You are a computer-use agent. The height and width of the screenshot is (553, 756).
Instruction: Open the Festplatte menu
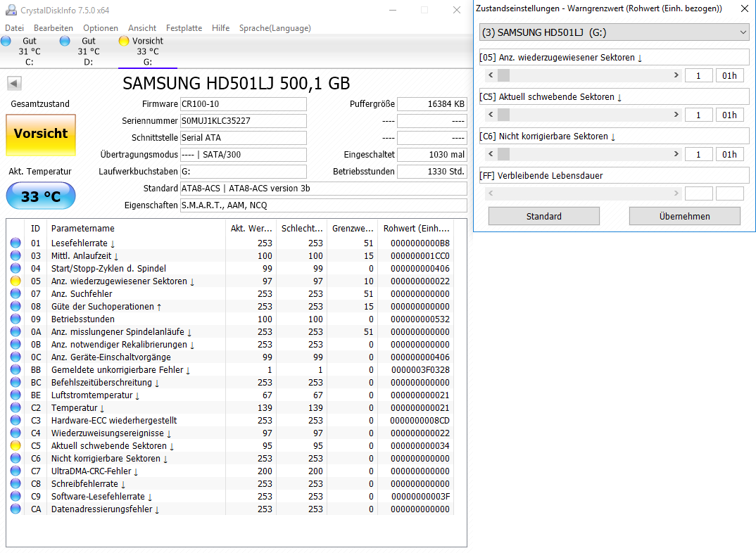point(184,28)
